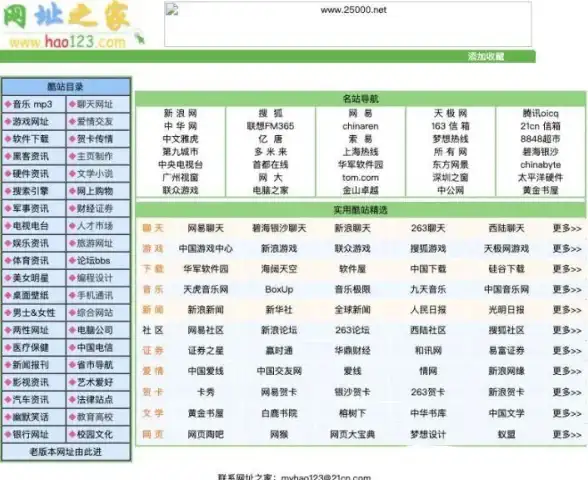Open 白鹿书院 link
The height and width of the screenshot is (480, 588).
(x=279, y=413)
